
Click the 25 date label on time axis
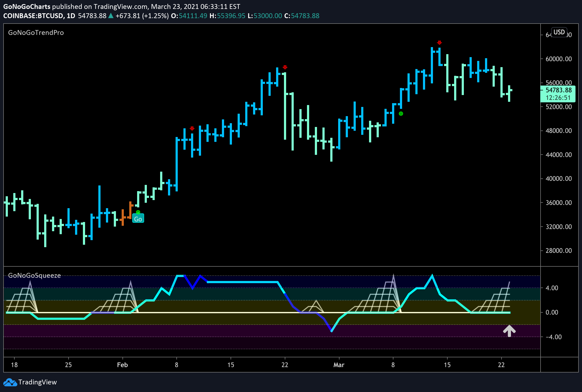click(x=68, y=365)
